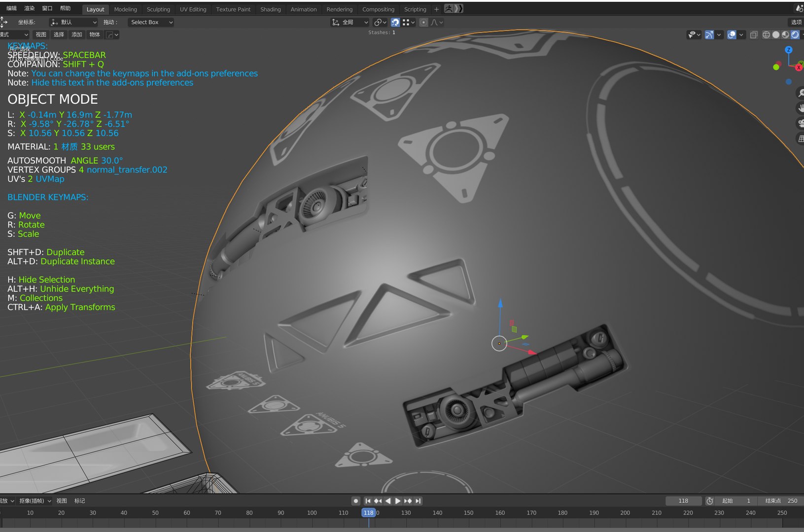This screenshot has width=804, height=532.
Task: Toggle snapping magnet
Action: click(395, 22)
